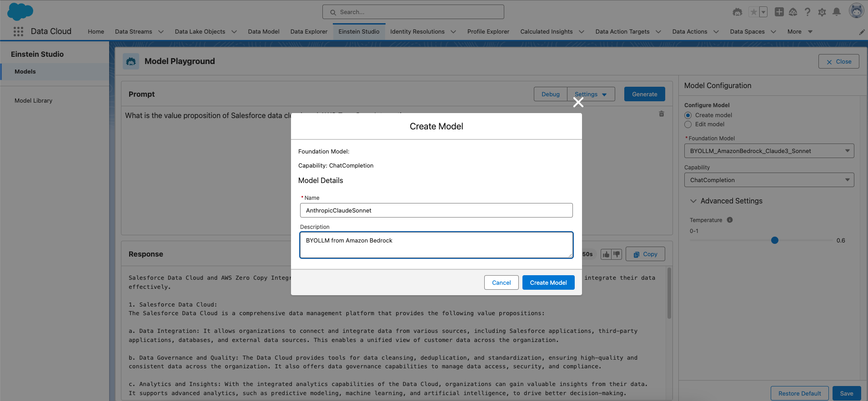Save the model configuration
Image resolution: width=868 pixels, height=401 pixels.
pos(847,393)
